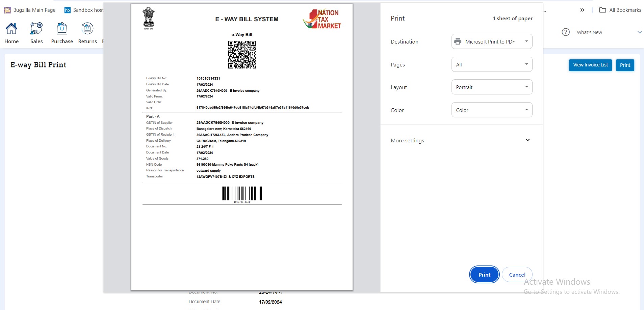
Task: Change Layout dropdown from Portrait
Action: (492, 87)
